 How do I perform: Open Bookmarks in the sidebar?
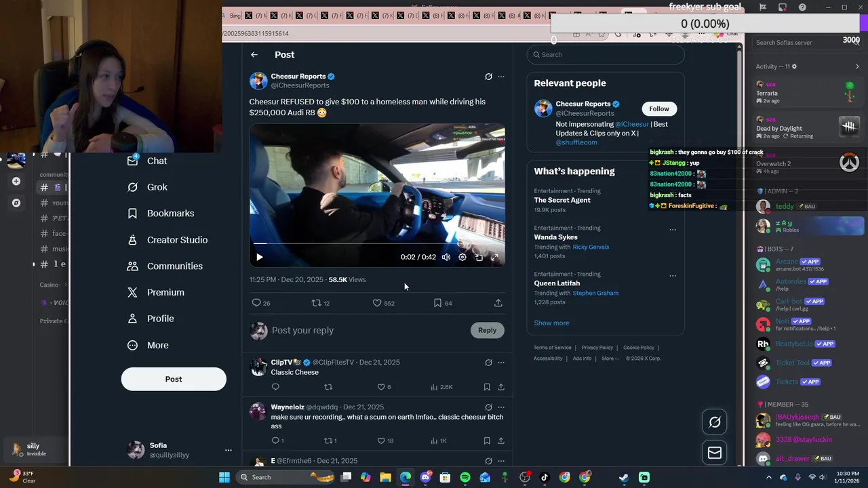click(x=161, y=213)
